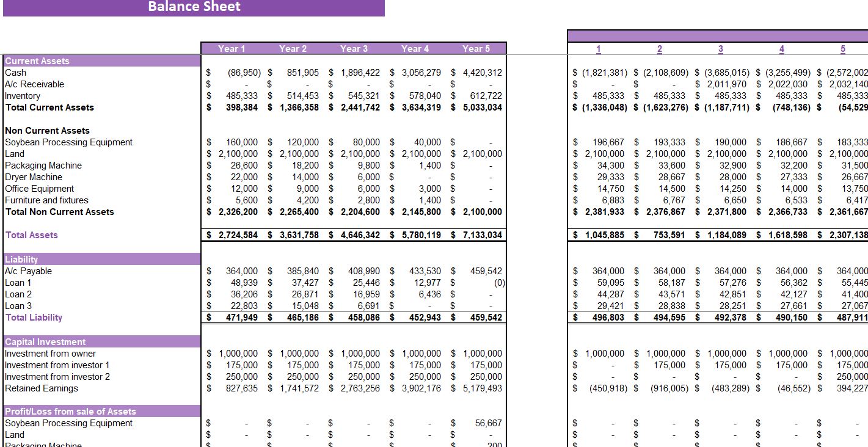The height and width of the screenshot is (447, 868).
Task: Click the Land row label
Action: click(x=13, y=153)
